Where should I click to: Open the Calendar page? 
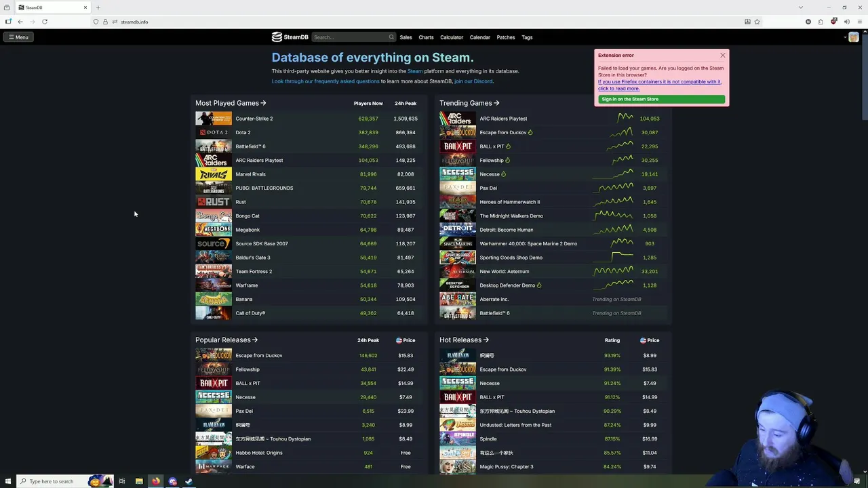[x=479, y=37]
